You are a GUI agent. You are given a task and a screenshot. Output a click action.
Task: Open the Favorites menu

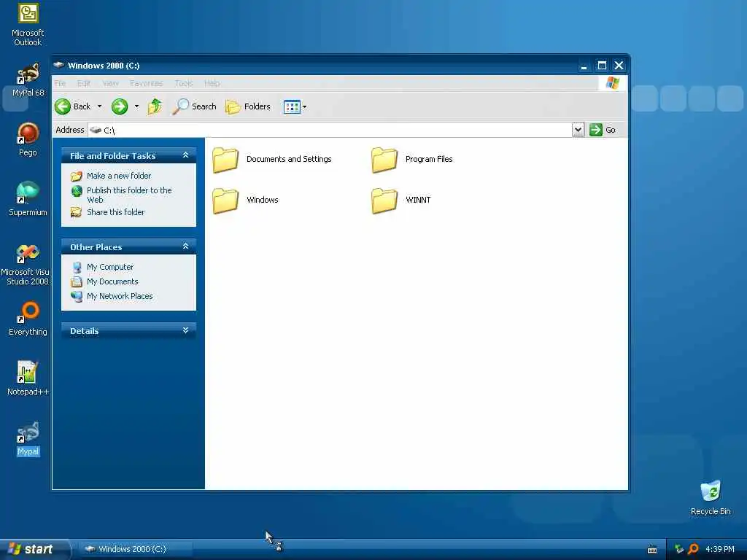click(x=146, y=83)
